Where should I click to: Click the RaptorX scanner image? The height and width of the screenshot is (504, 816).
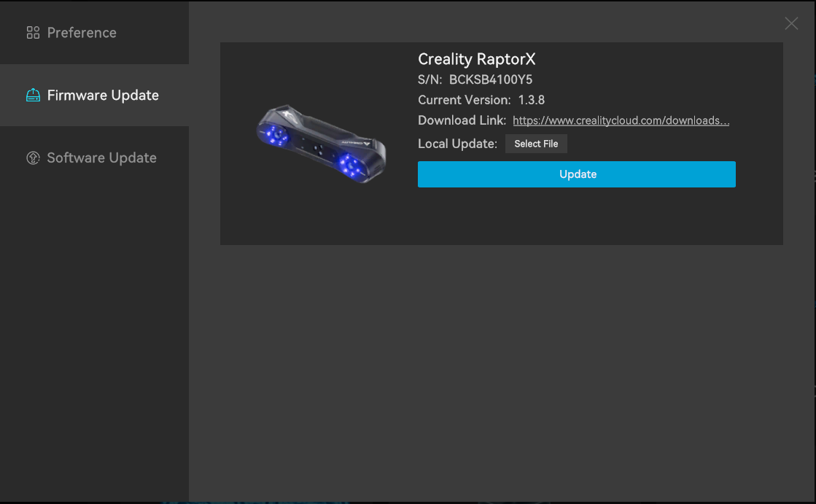pos(321,143)
